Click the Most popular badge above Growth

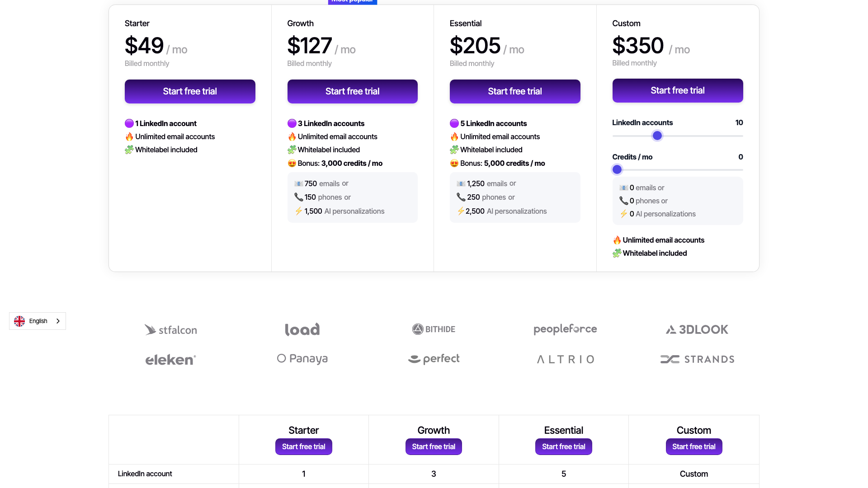click(x=352, y=2)
